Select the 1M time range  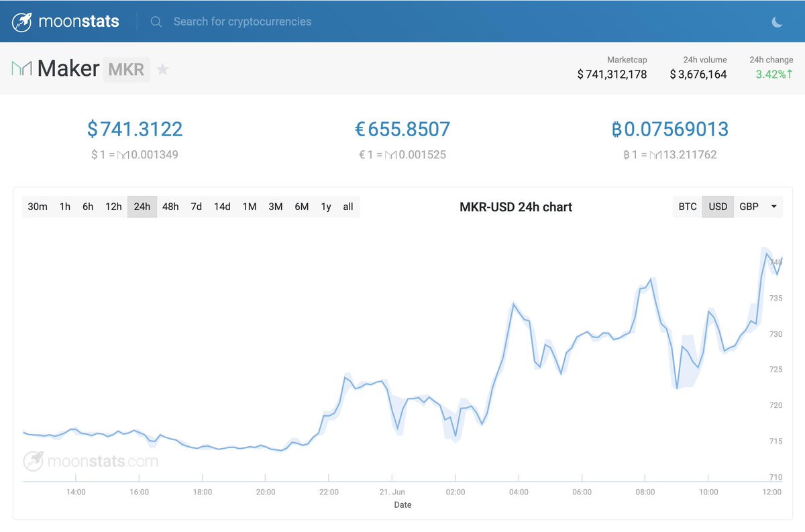click(250, 207)
